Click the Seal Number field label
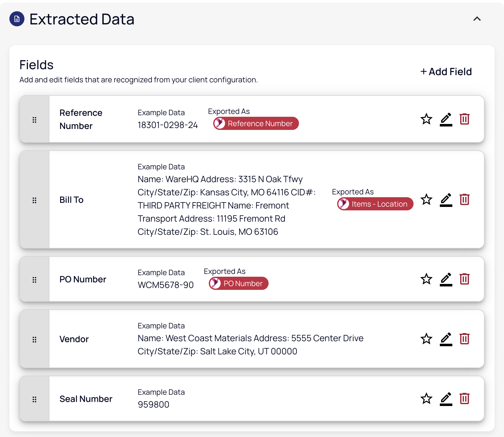Image resolution: width=504 pixels, height=437 pixels. click(86, 399)
